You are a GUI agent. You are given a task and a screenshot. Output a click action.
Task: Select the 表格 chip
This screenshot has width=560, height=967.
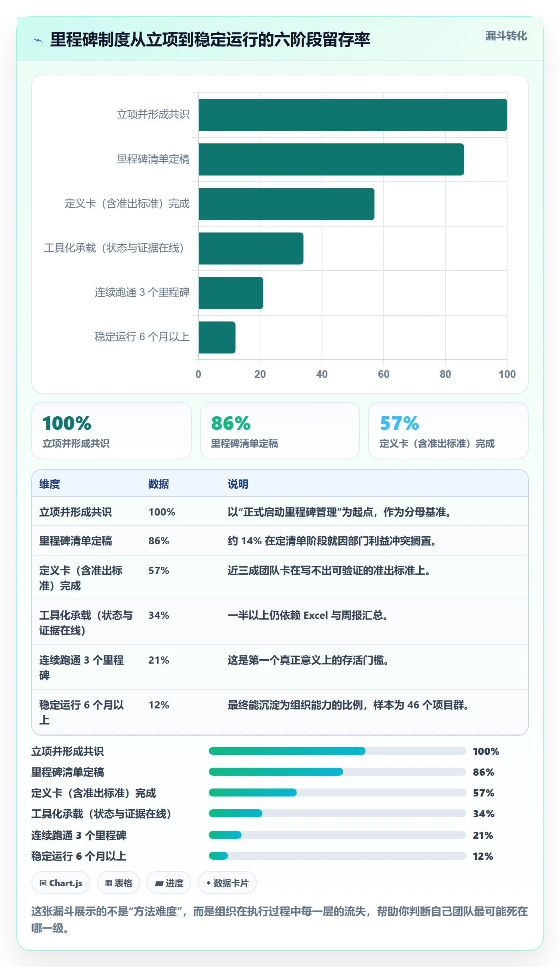pos(118,883)
